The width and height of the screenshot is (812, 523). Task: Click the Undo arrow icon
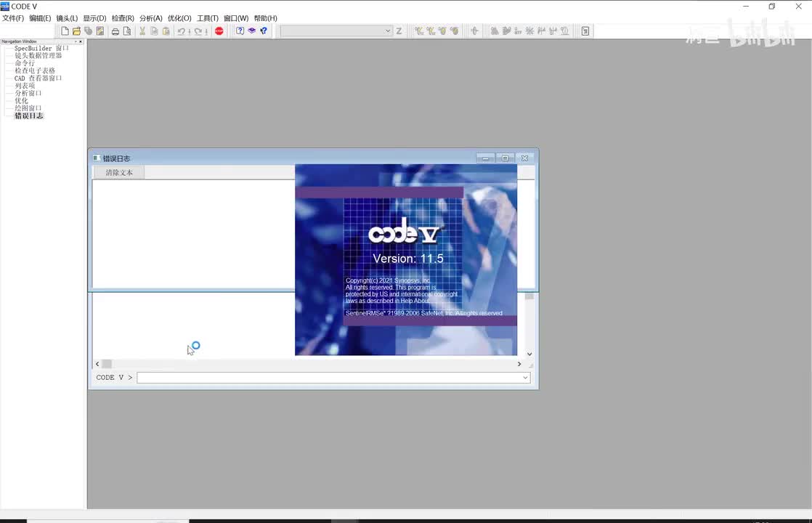[x=182, y=31]
